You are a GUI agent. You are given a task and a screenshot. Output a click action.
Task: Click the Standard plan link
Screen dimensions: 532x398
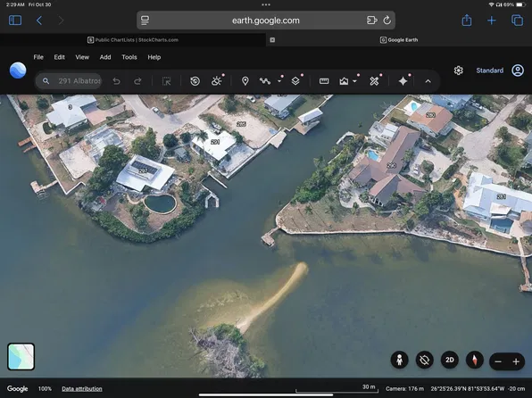(x=489, y=70)
